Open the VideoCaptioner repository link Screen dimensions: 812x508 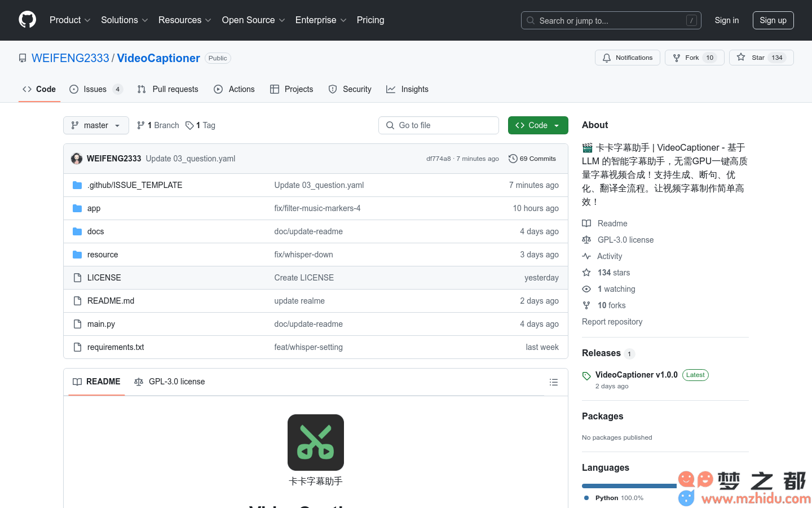point(158,58)
